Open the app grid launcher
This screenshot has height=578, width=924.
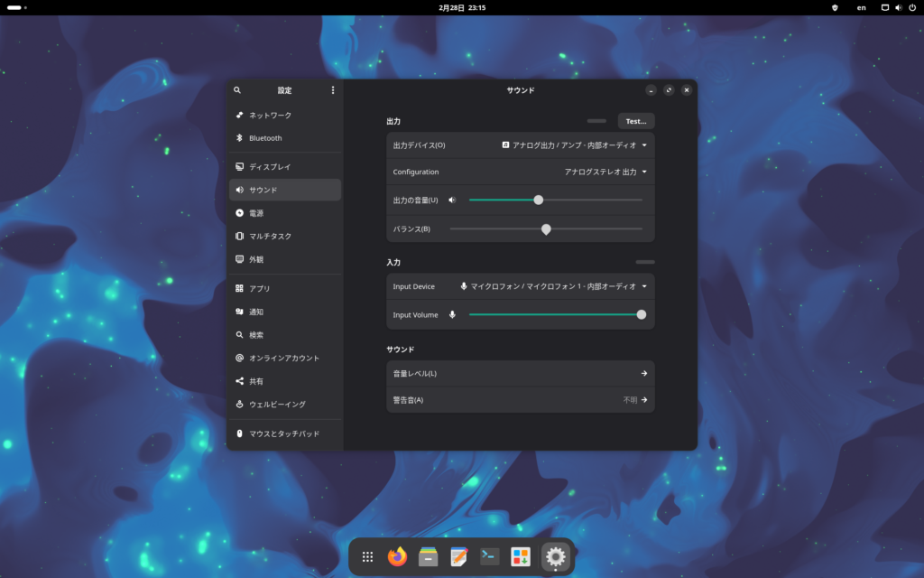(x=367, y=557)
